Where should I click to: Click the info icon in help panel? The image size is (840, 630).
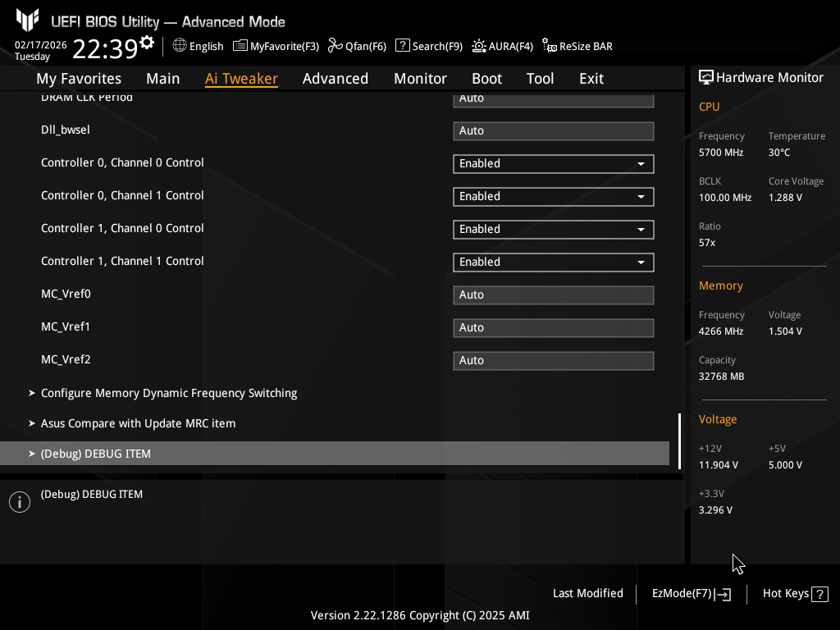click(20, 502)
